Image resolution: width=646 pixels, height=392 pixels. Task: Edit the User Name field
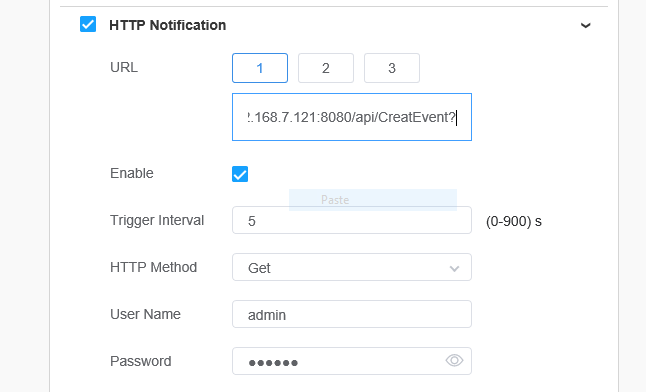point(352,315)
